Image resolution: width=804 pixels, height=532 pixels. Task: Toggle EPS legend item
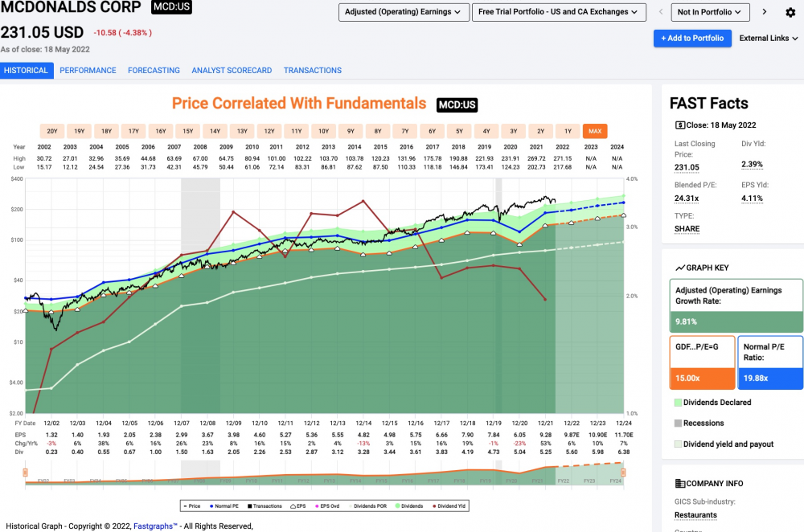click(x=298, y=506)
